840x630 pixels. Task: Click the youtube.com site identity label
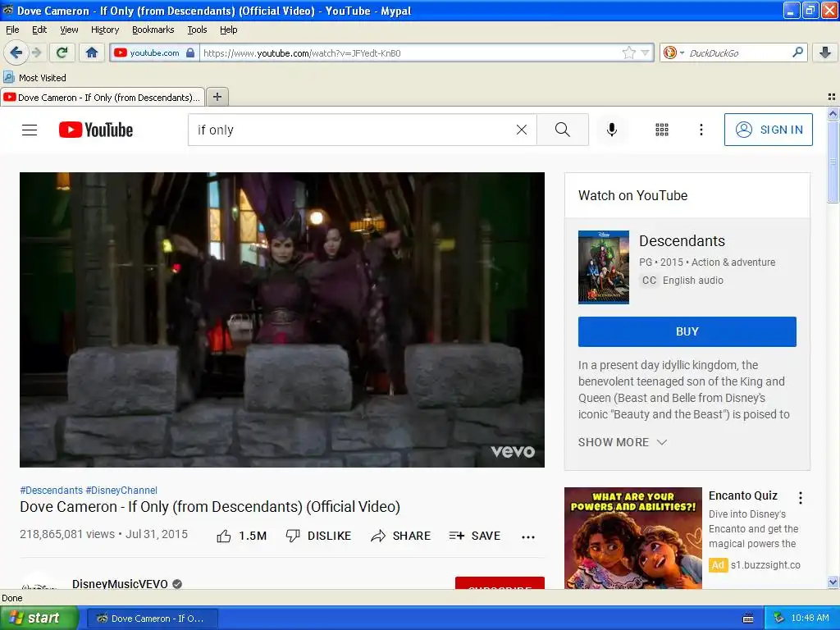pos(154,52)
